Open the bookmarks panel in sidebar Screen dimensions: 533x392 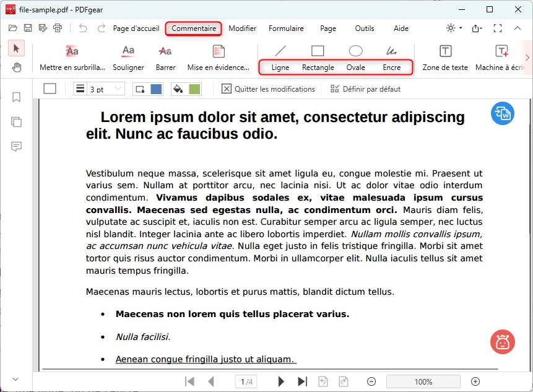(x=17, y=97)
